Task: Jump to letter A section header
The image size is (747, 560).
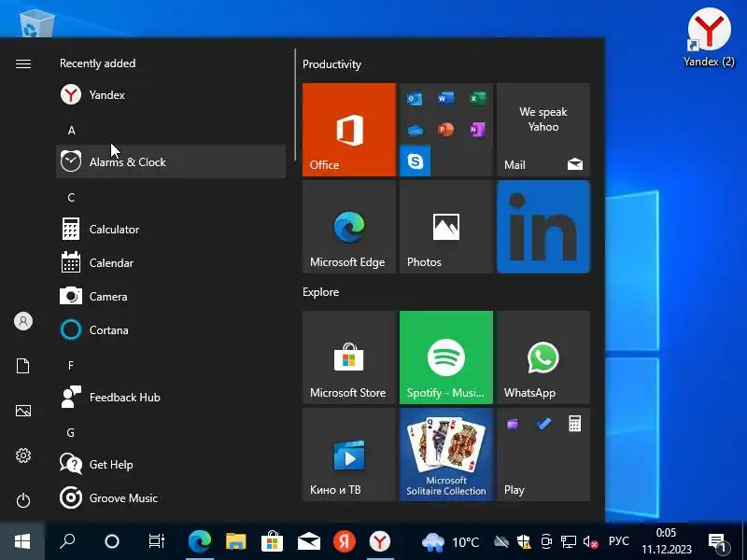Action: (72, 130)
